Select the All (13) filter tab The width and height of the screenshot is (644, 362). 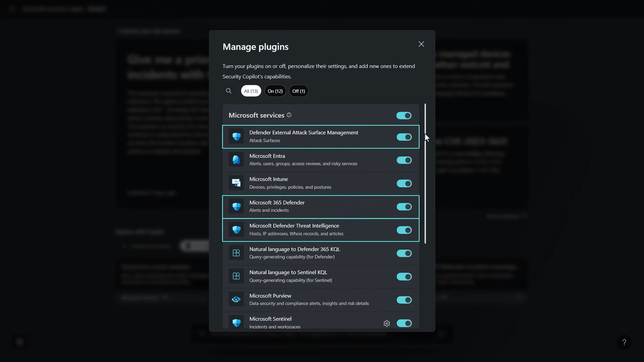coord(251,90)
